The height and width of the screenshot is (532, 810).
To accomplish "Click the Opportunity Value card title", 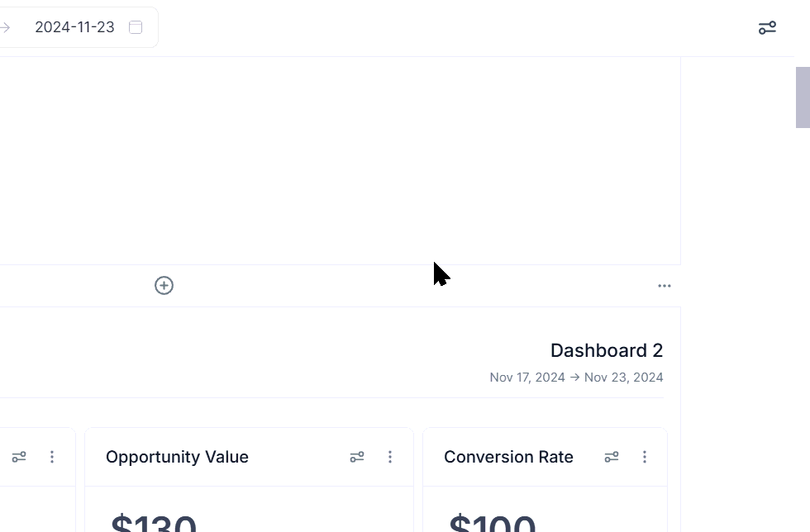I will coord(177,457).
